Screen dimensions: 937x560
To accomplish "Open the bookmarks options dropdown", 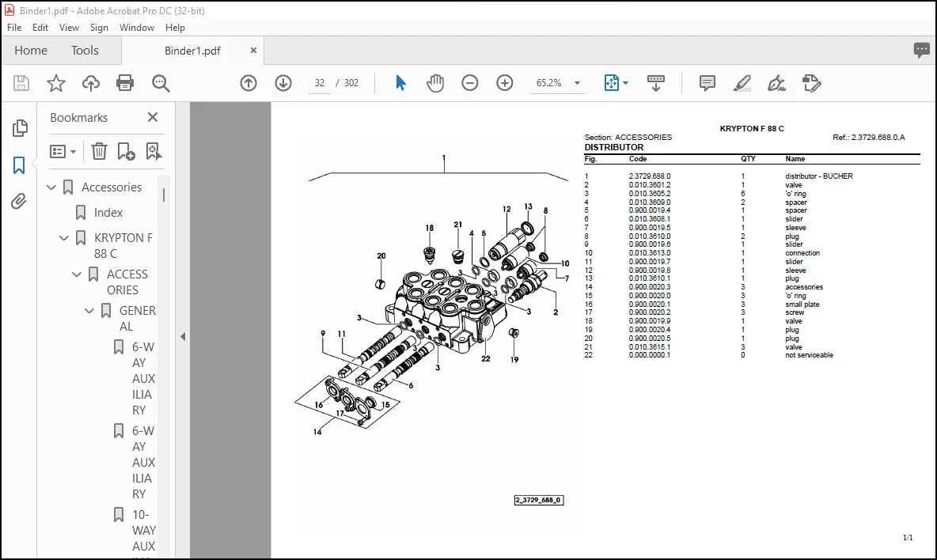I will [63, 152].
